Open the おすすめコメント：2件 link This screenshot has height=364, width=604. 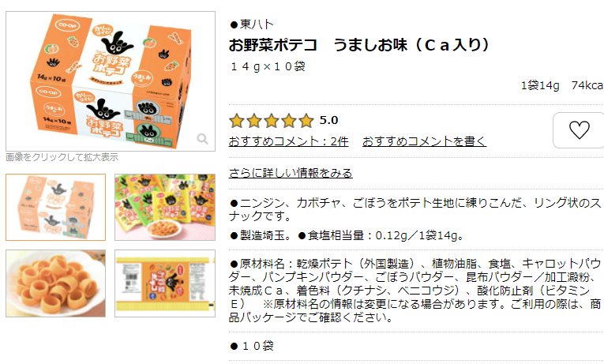pos(288,141)
